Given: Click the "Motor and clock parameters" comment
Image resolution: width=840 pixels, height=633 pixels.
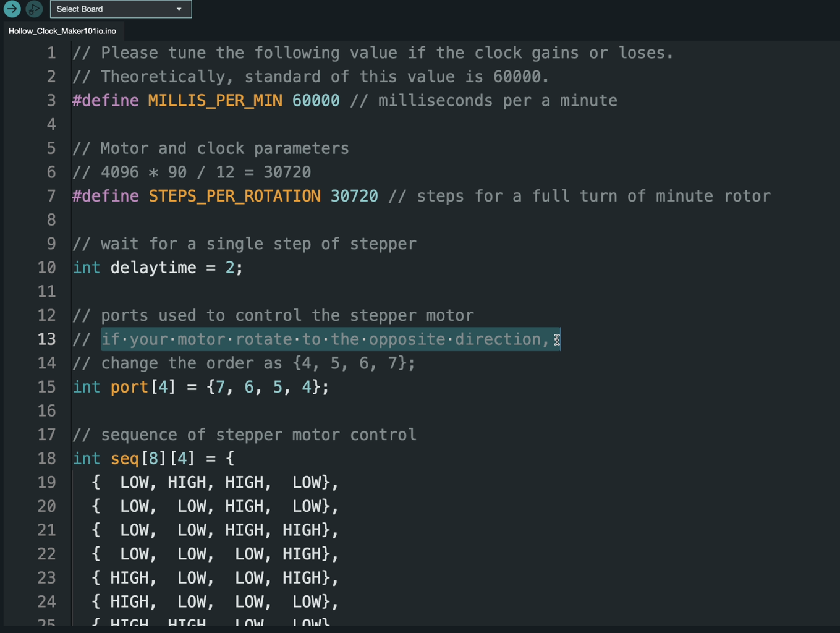Looking at the screenshot, I should tap(224, 148).
